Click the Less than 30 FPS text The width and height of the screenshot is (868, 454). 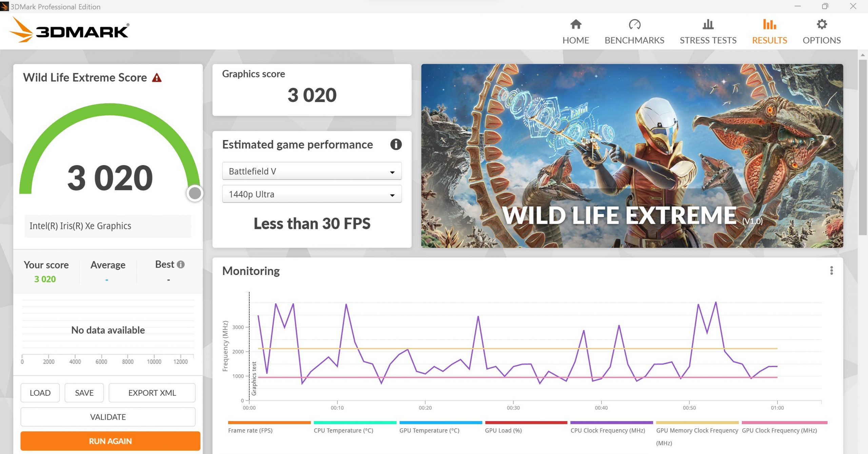(312, 224)
